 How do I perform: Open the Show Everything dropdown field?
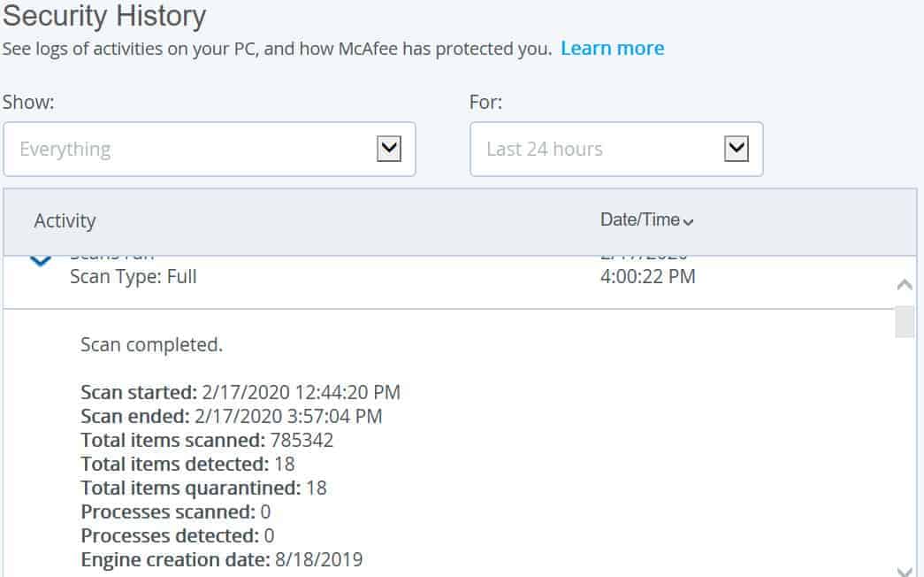210,150
